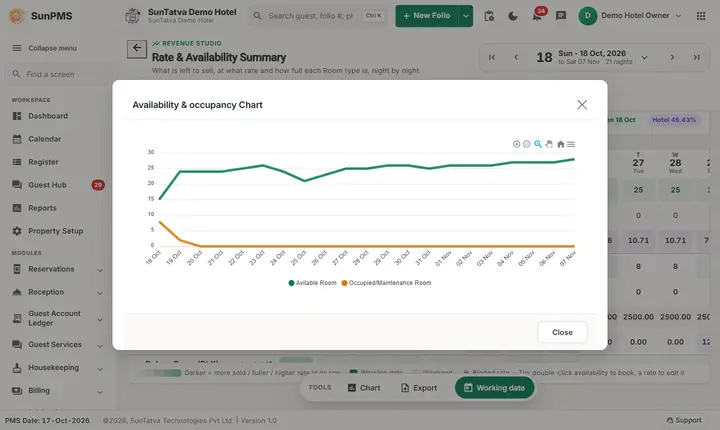This screenshot has height=430, width=720.
Task: Toggle the Avilable Room legend series
Action: [x=312, y=283]
